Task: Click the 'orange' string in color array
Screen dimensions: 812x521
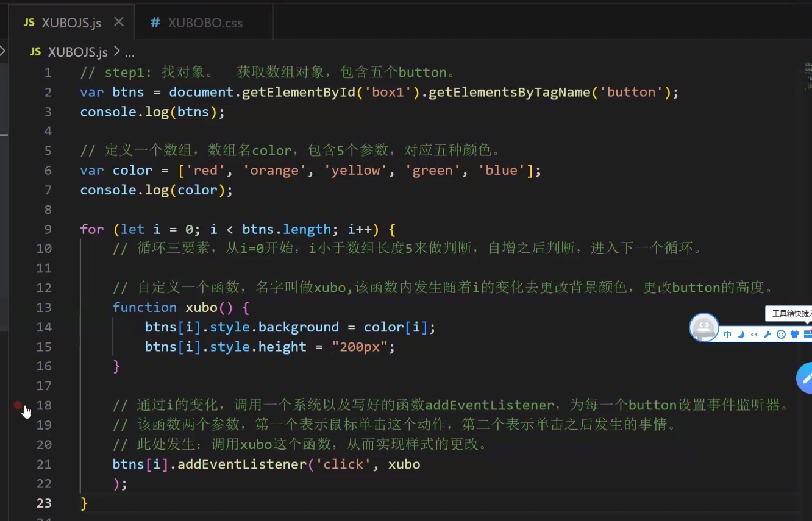Action: point(274,171)
